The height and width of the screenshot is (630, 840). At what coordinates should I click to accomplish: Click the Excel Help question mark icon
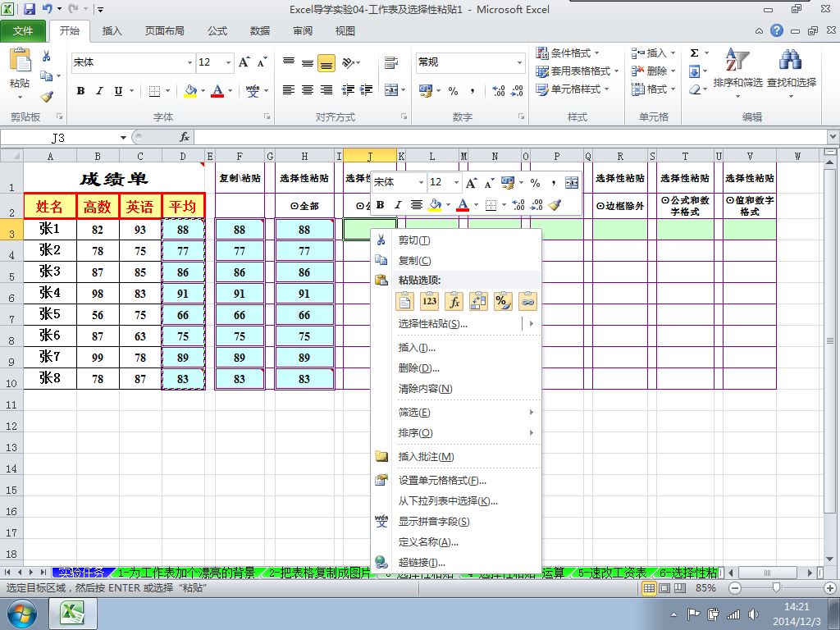(777, 30)
